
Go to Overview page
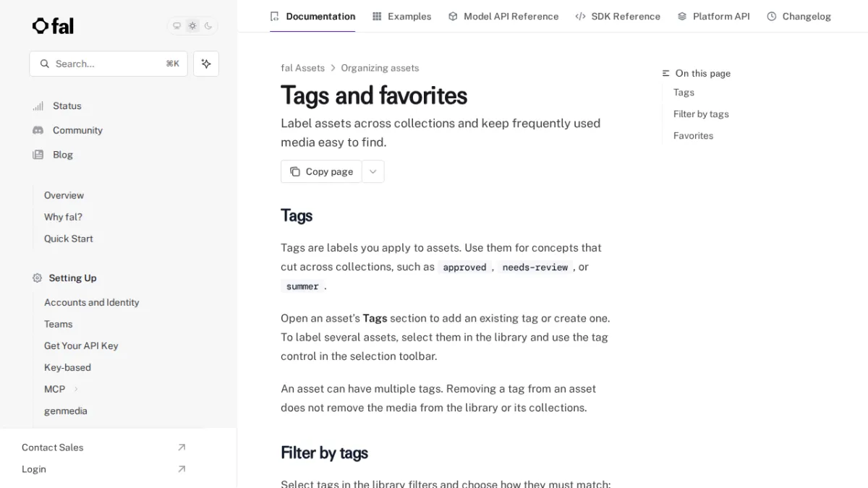(64, 195)
